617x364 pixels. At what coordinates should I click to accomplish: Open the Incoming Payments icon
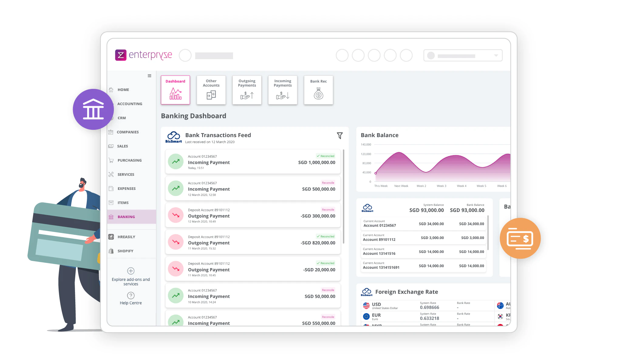coord(282,90)
